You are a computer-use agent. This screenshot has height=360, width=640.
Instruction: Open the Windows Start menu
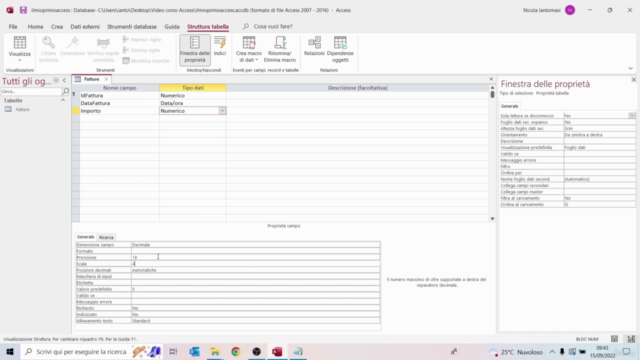(x=10, y=351)
